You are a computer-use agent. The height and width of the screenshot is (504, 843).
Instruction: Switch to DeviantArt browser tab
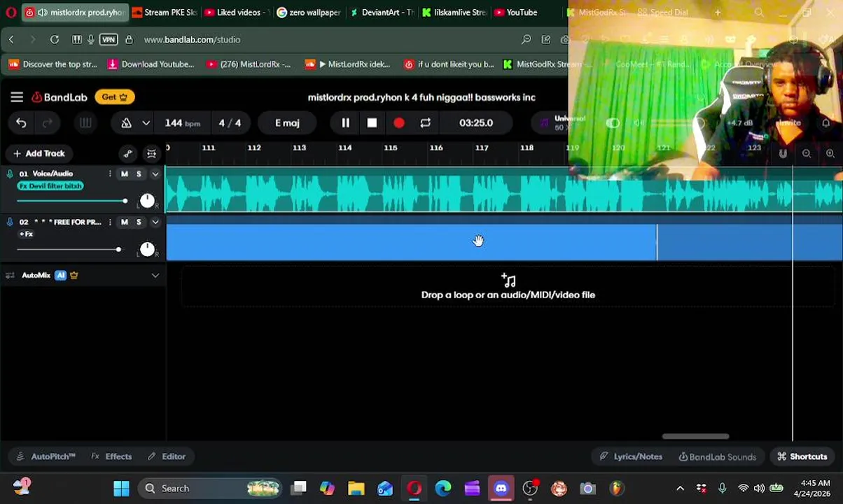coord(382,12)
